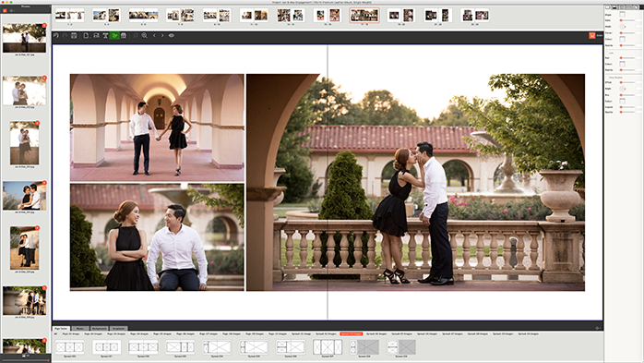Save the album project with the floppy icon
The width and height of the screenshot is (644, 363).
tap(74, 36)
